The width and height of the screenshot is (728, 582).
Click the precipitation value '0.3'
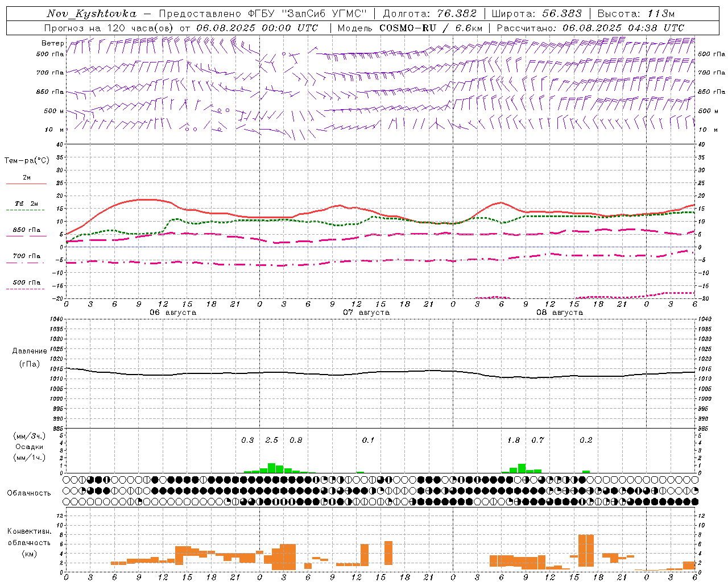coord(247,440)
